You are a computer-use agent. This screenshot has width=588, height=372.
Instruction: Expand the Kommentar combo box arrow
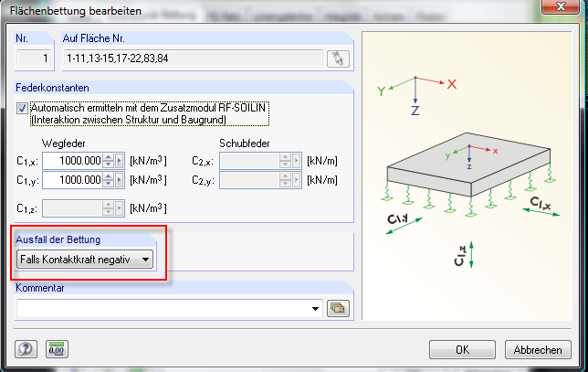315,309
